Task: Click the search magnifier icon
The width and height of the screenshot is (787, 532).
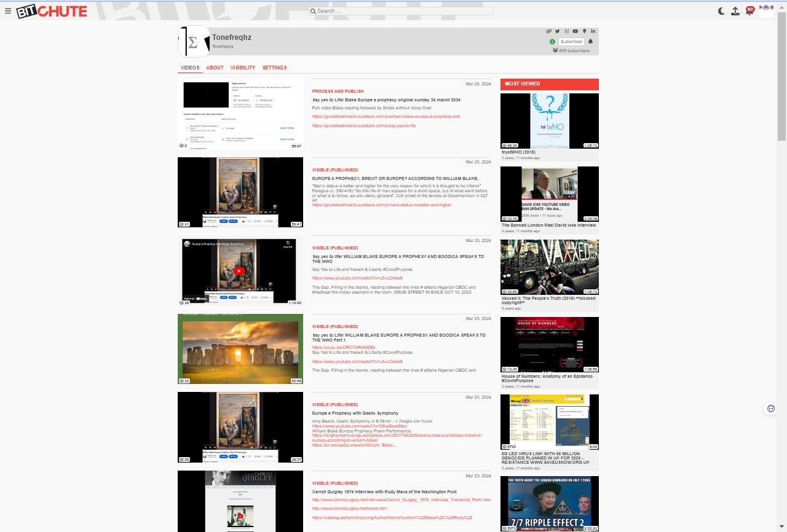Action: pyautogui.click(x=313, y=11)
